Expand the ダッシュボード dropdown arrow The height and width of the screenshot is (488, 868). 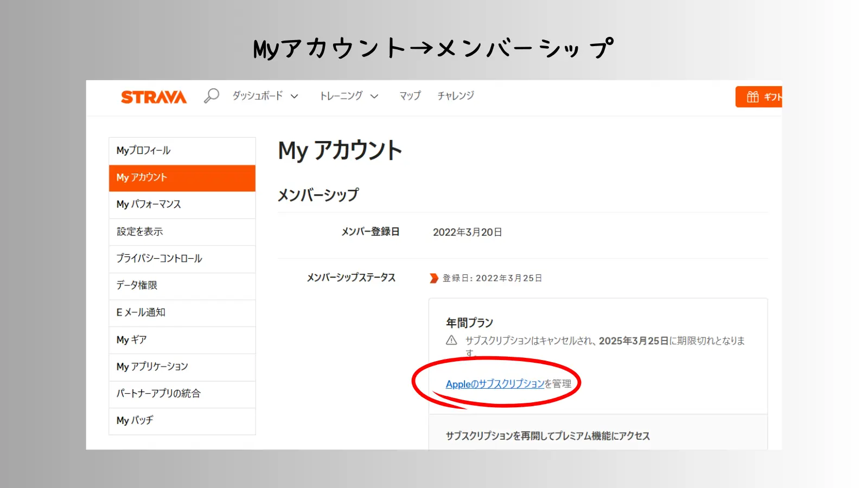295,97
